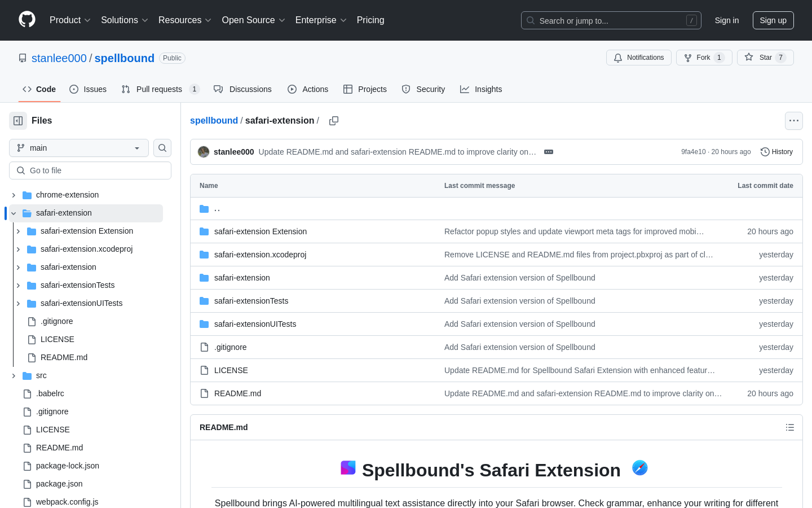Viewport: 812px width, 508px height.
Task: Click the repository icon beside stanlee000
Action: point(23,58)
